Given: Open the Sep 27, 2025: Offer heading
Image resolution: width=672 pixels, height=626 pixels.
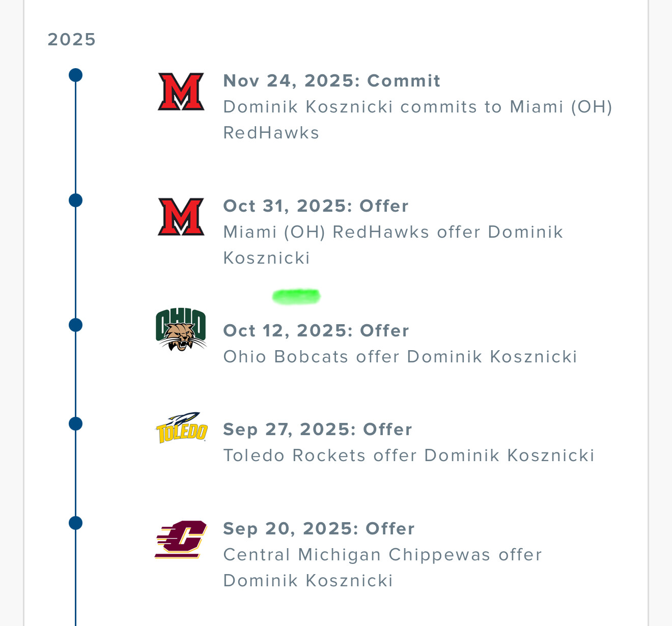Looking at the screenshot, I should (x=317, y=429).
